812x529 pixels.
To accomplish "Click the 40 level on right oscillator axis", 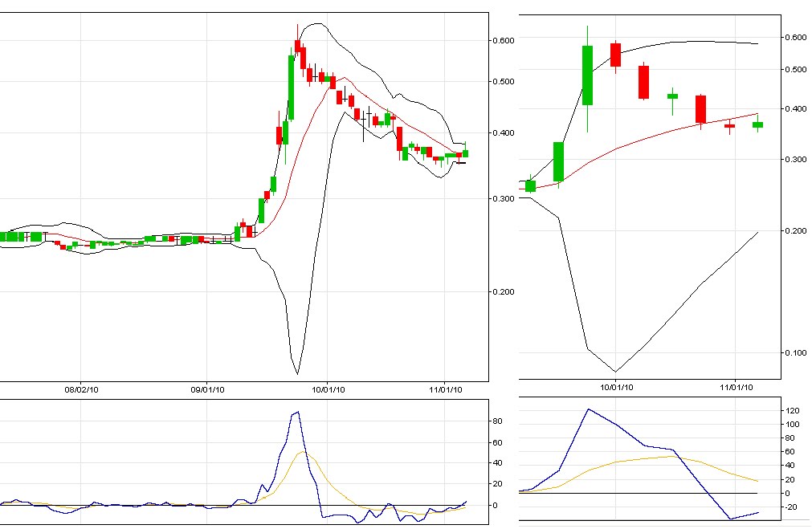I will [790, 466].
